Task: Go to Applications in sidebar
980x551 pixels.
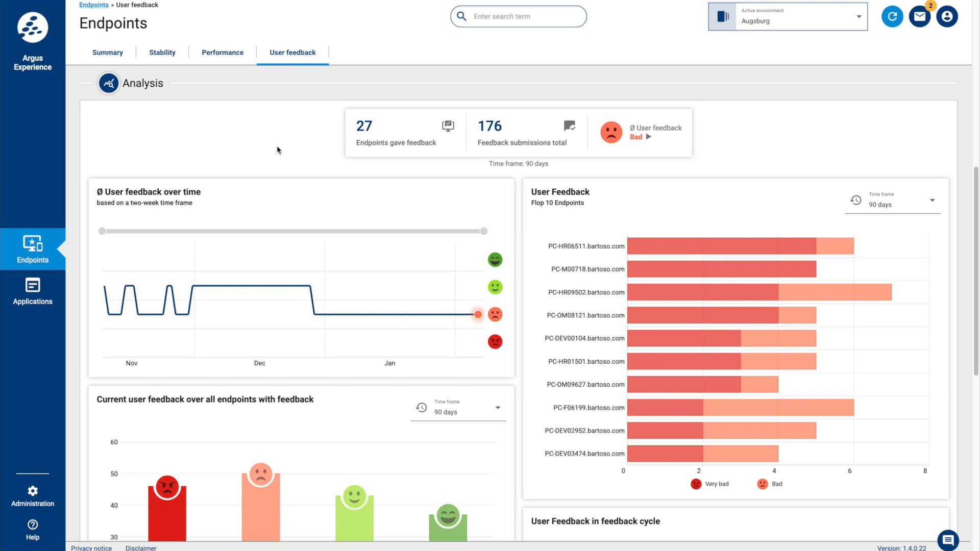Action: click(x=33, y=291)
